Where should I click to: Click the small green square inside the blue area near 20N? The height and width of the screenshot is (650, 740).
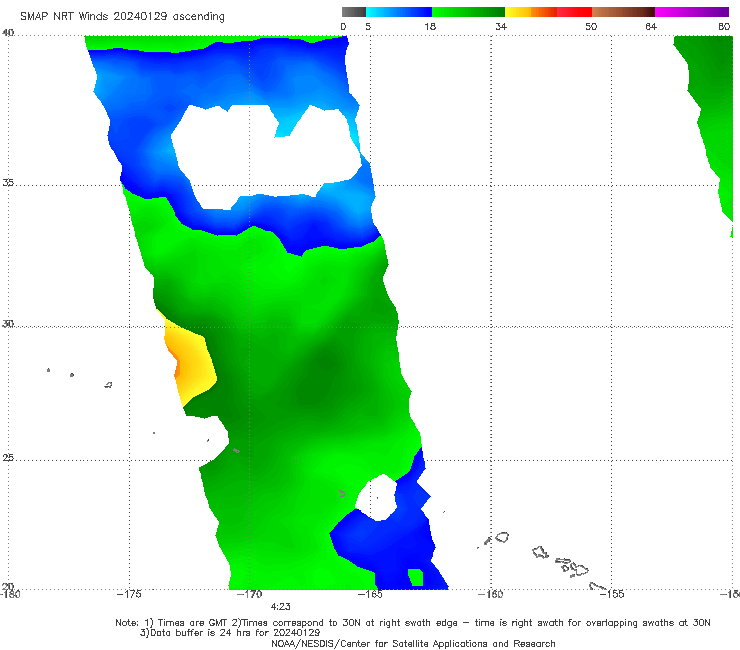416,577
